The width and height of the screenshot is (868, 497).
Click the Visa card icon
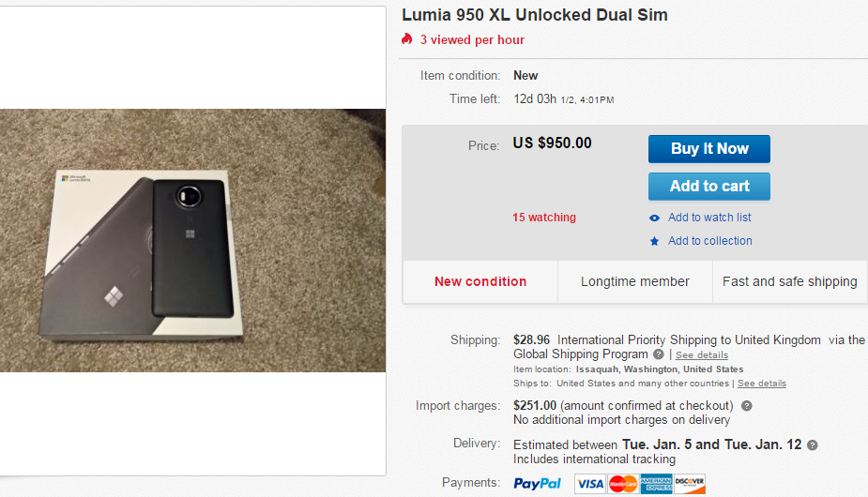coord(589,484)
